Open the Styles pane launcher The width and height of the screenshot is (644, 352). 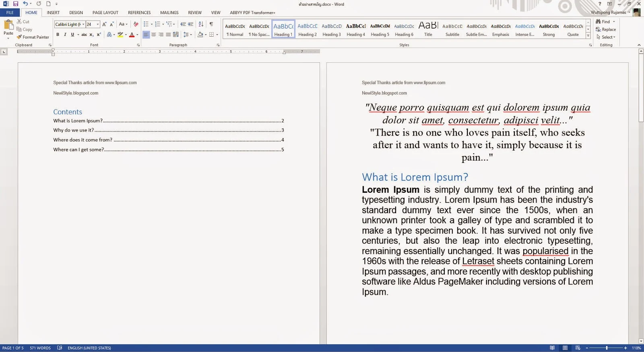(x=590, y=45)
